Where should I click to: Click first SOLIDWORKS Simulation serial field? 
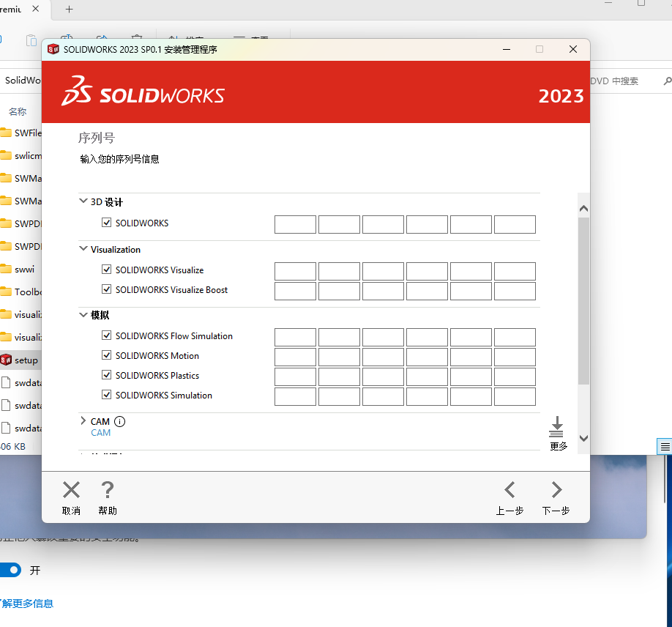(x=295, y=397)
